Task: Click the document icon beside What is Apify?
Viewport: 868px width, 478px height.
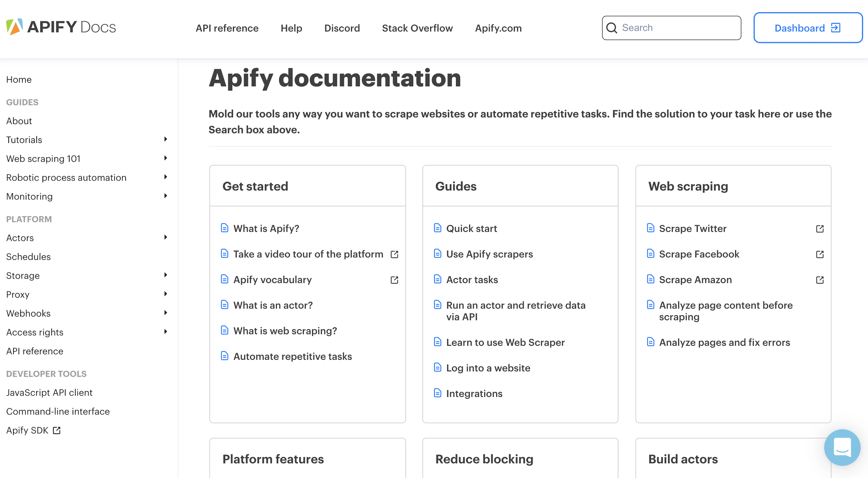Action: point(224,228)
